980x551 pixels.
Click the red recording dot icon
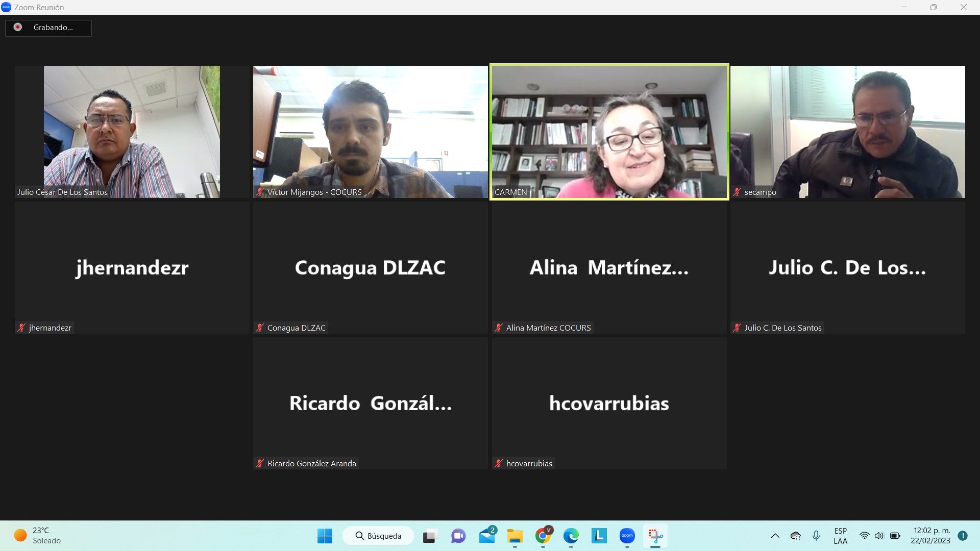click(x=18, y=27)
